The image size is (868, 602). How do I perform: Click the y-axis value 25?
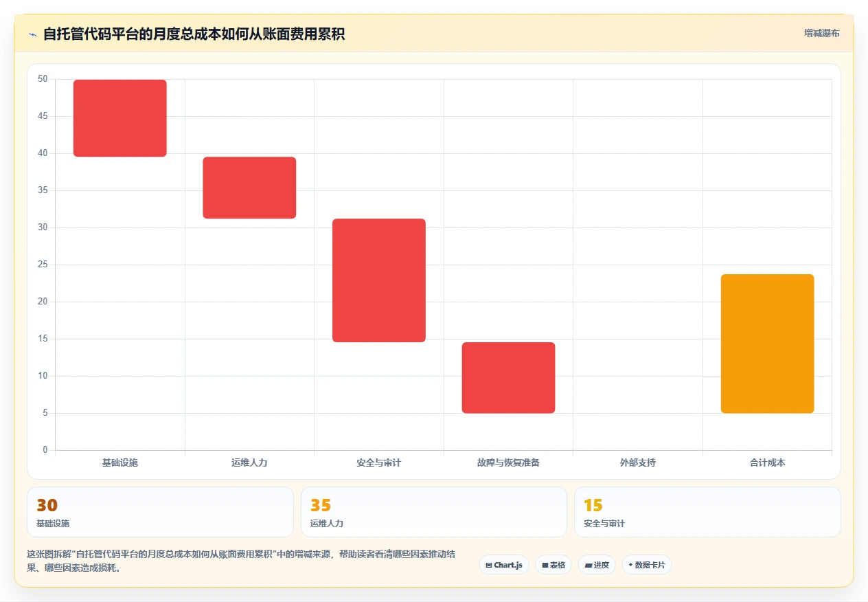(x=43, y=265)
